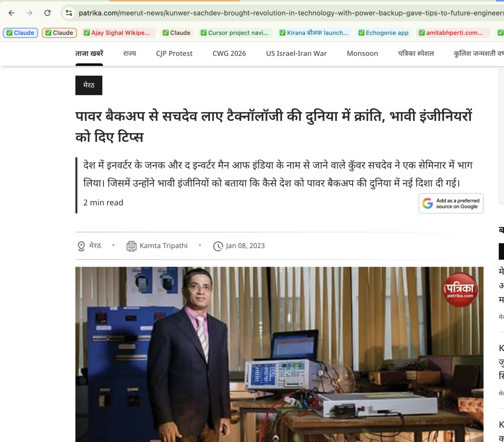Viewport: 504px width, 442px height.
Task: Open the US Israel-Iran War section
Action: (x=296, y=53)
